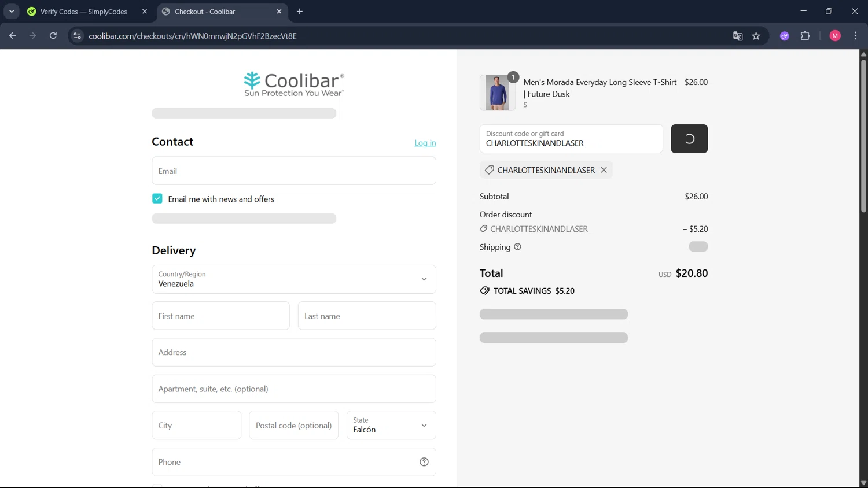
Task: Focus the Last name field
Action: 367,316
